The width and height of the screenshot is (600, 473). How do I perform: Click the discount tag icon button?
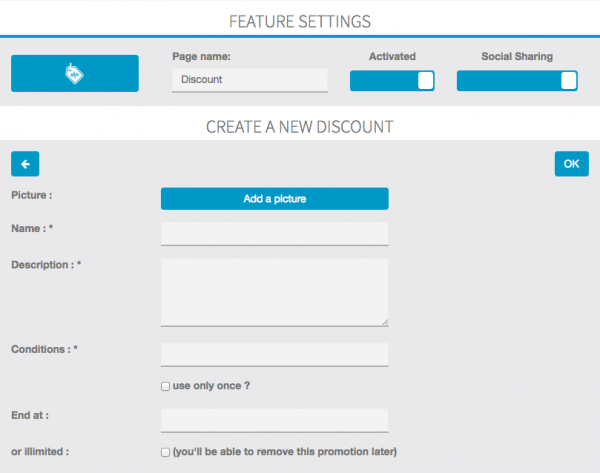coord(75,74)
